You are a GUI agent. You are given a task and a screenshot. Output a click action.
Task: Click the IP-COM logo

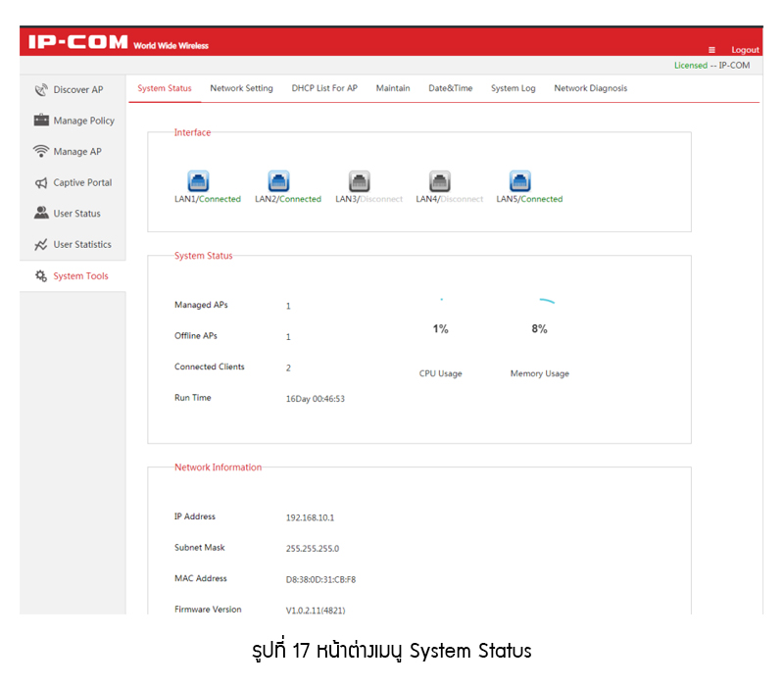(78, 42)
